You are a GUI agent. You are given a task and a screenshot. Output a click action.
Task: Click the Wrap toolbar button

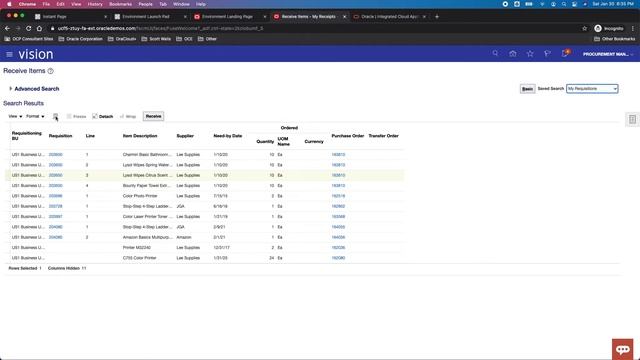[x=128, y=116]
